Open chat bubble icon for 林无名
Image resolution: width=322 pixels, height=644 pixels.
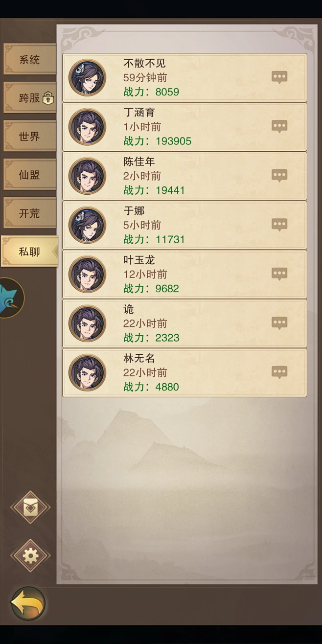tap(279, 372)
